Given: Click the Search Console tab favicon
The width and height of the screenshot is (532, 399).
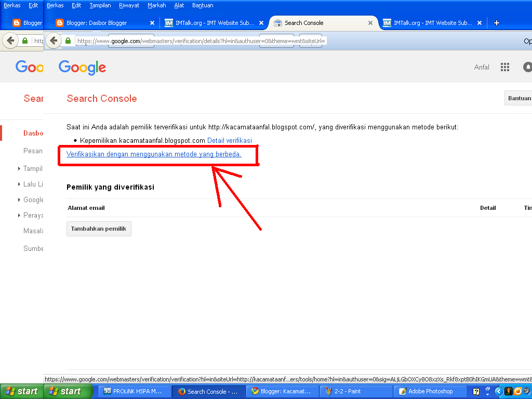Looking at the screenshot, I should click(277, 23).
